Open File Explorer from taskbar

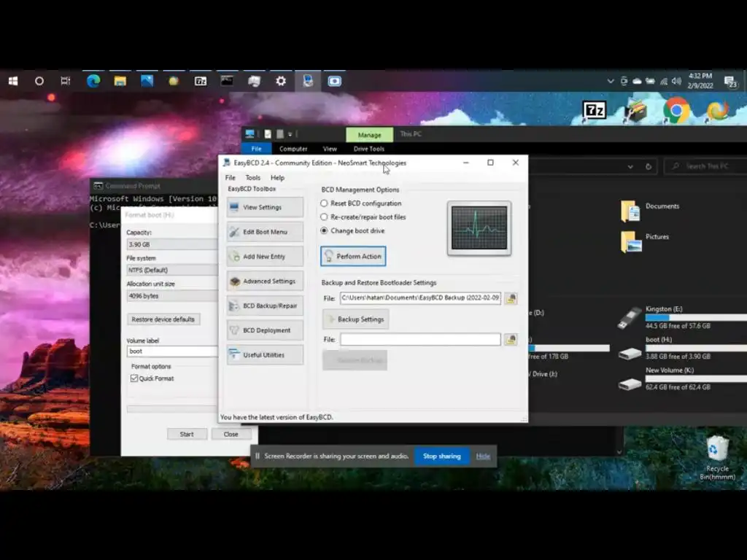120,82
